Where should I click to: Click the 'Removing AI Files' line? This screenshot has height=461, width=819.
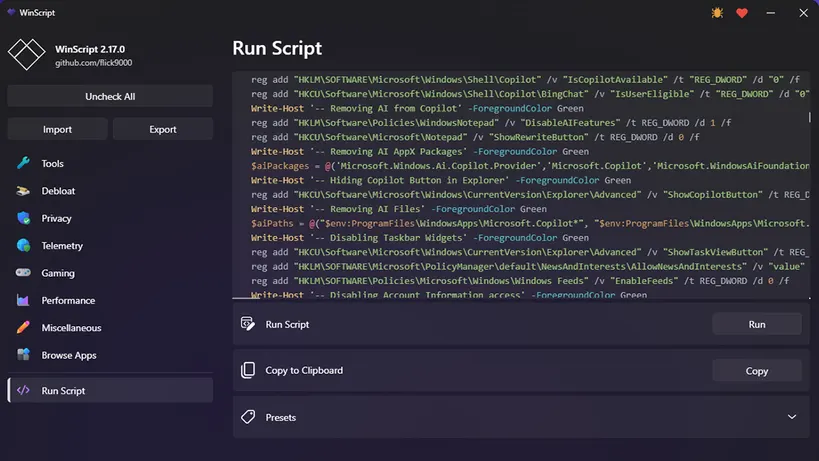pos(399,209)
